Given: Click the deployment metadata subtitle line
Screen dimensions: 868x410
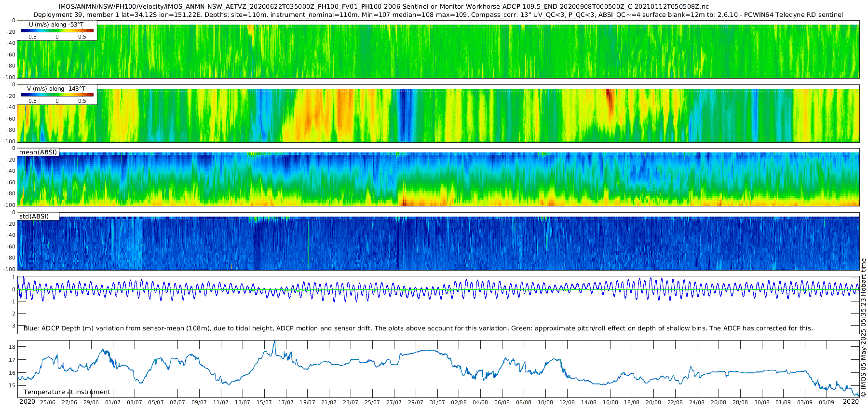Looking at the screenshot, I should (x=438, y=14).
